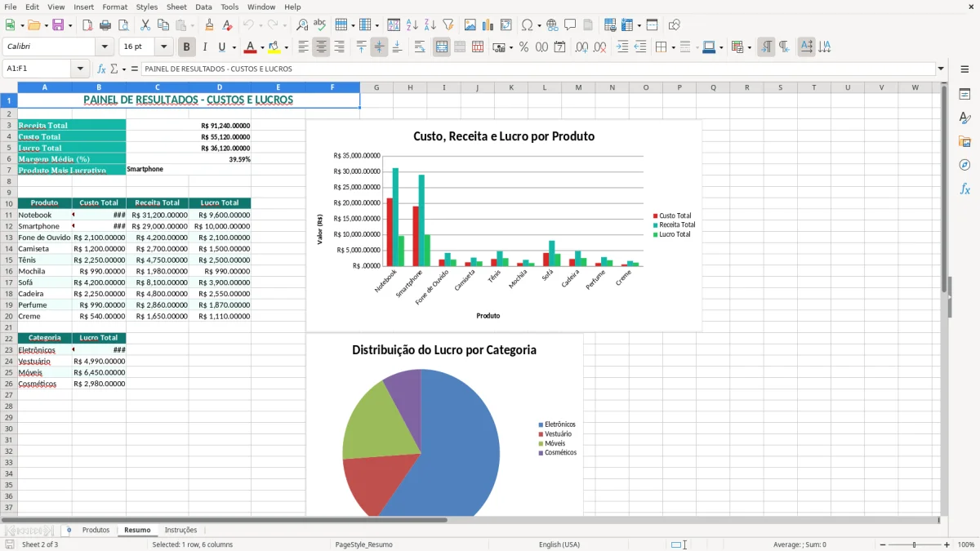Viewport: 980px width, 551px height.
Task: Click the Print icon in toolbar
Action: point(105,25)
